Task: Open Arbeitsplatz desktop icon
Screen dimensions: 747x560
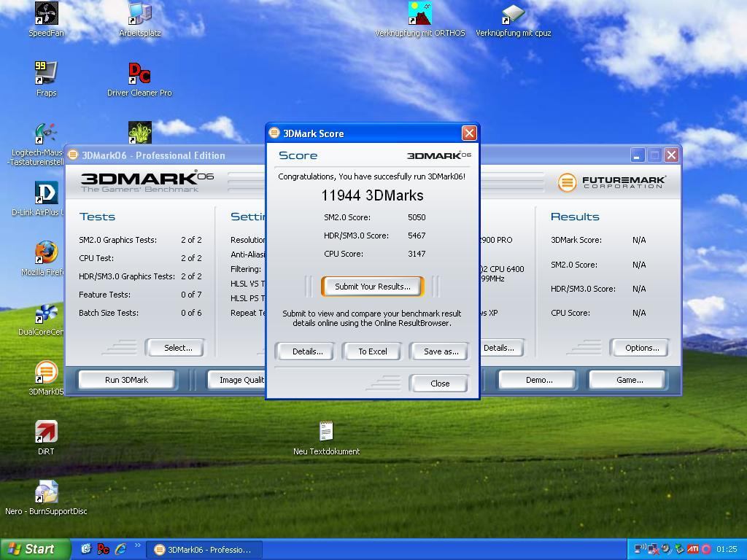Action: click(x=139, y=19)
